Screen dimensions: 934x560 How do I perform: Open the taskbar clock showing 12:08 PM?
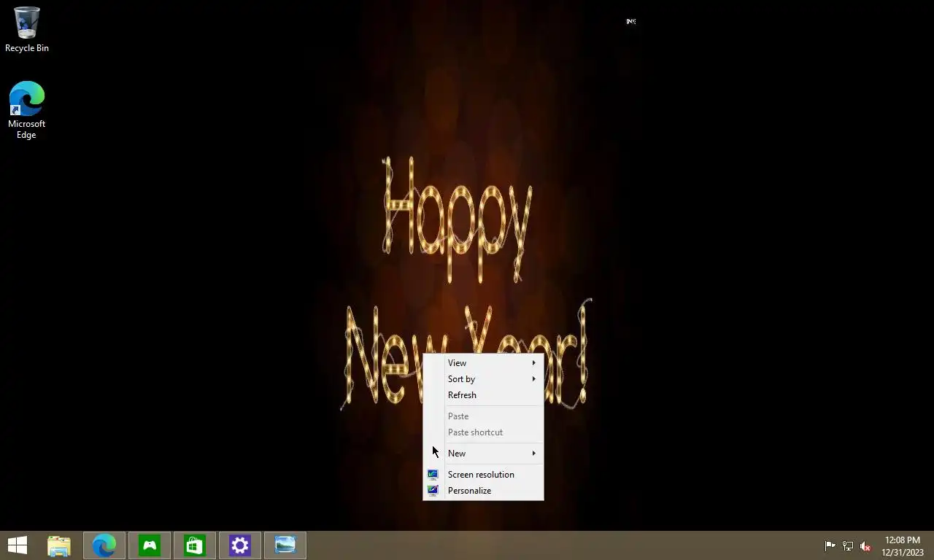click(x=903, y=545)
